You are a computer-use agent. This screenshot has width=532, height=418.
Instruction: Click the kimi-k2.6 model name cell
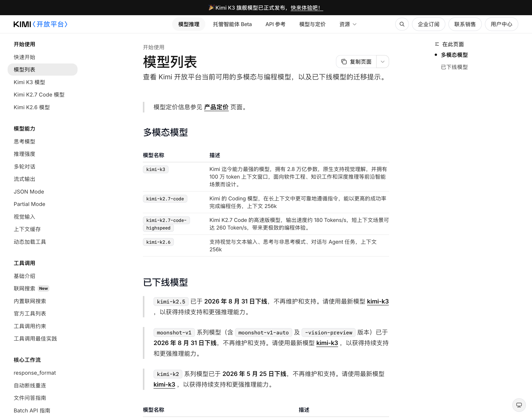click(x=158, y=242)
